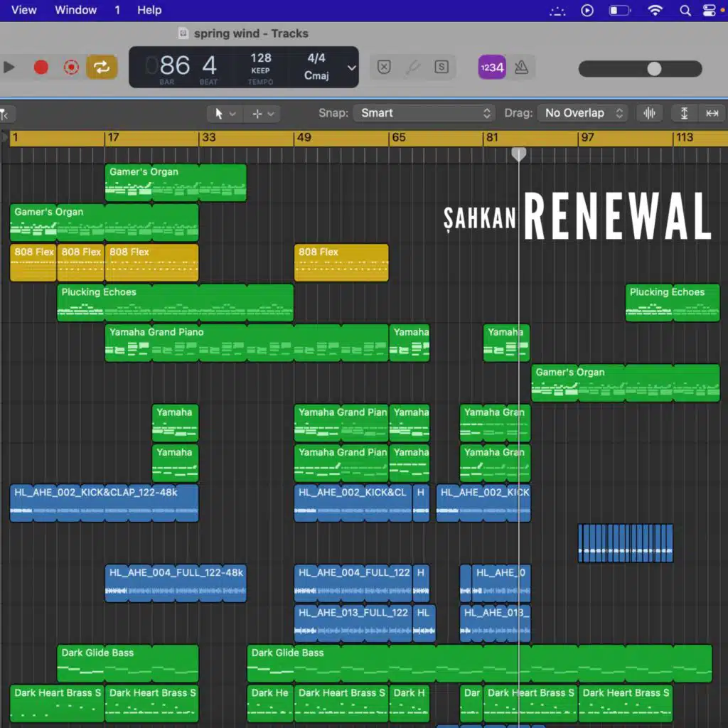The width and height of the screenshot is (728, 728).
Task: Click the bar position value 86
Action: tap(175, 65)
